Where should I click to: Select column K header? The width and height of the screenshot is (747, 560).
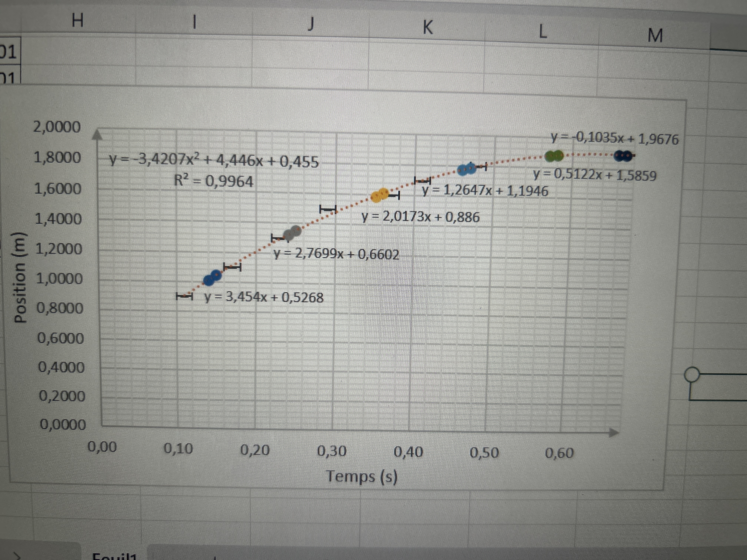click(428, 27)
